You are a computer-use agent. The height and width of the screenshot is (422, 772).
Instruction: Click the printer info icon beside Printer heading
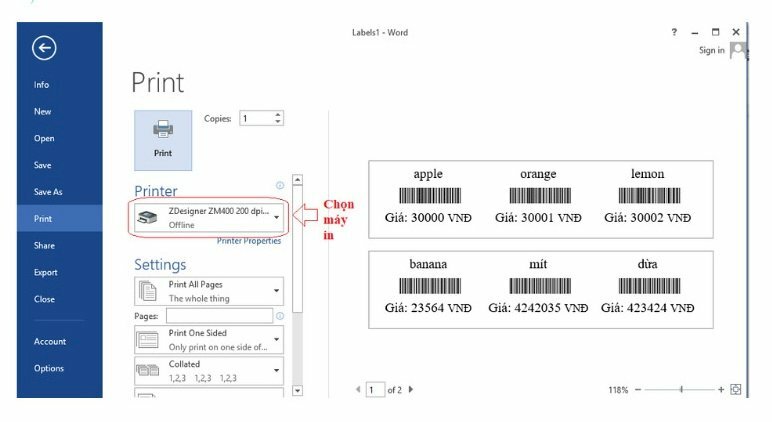[280, 185]
